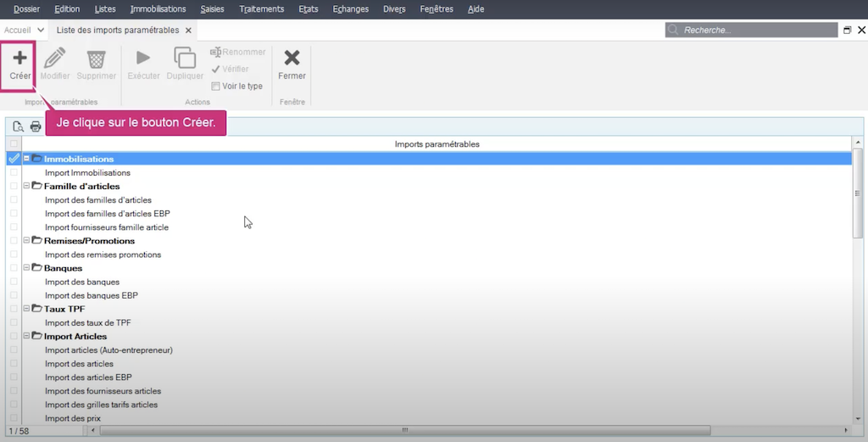868x442 pixels.
Task: Click the Taux TPF folder icon
Action: pos(37,309)
